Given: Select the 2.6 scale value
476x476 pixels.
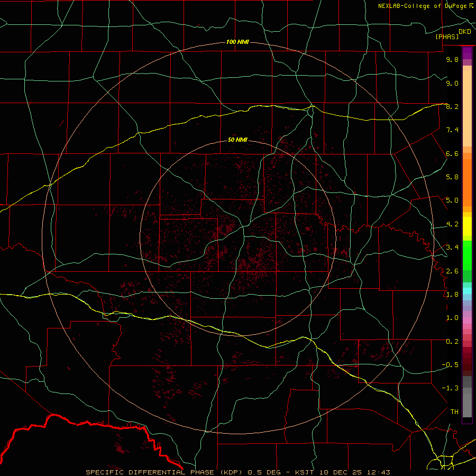Looking at the screenshot, I should (452, 271).
